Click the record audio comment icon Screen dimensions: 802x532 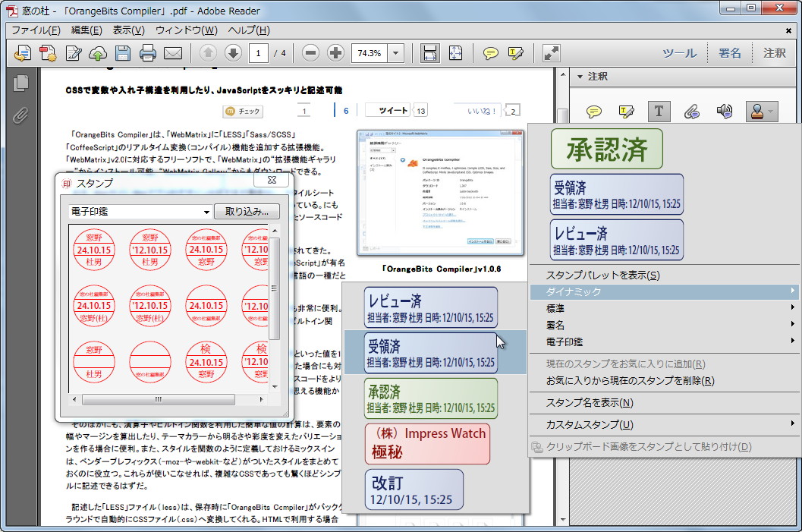click(725, 111)
